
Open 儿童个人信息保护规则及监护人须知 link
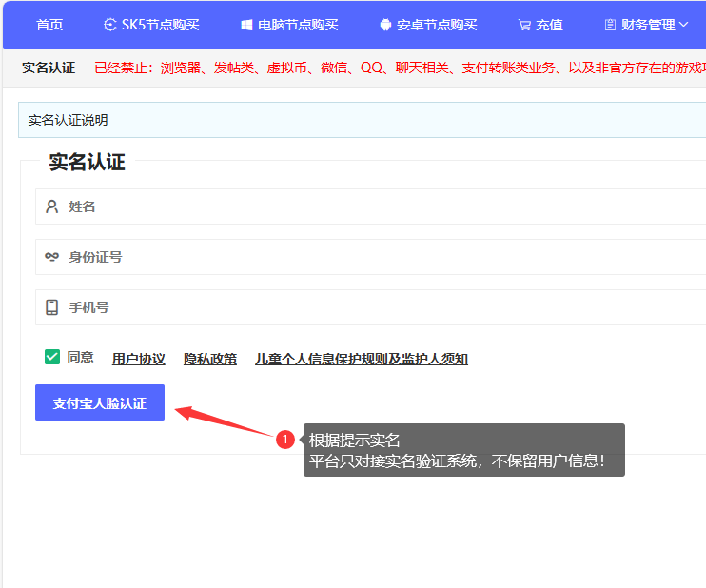point(362,359)
